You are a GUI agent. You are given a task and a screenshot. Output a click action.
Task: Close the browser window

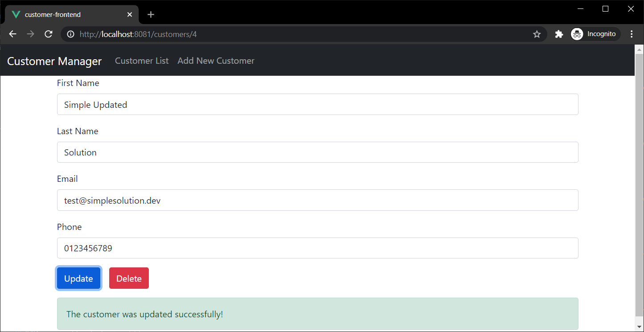(x=631, y=8)
